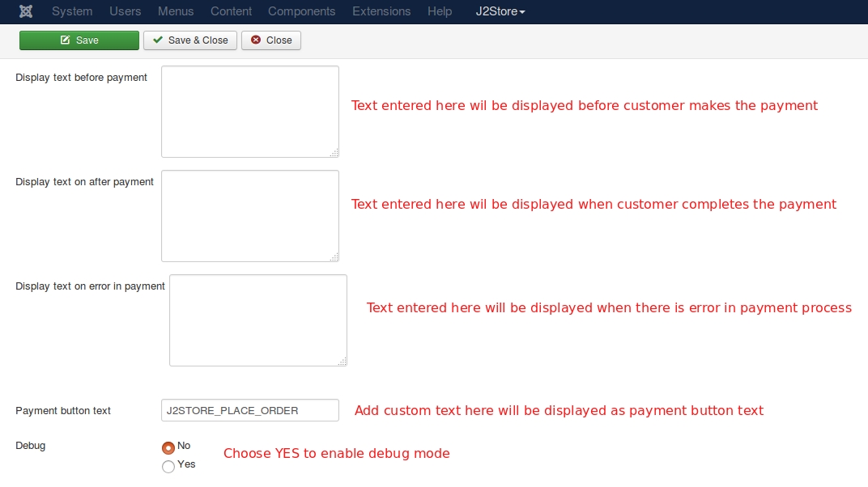Focus the Display text before payment textarea
Viewport: 868px width, 487px height.
pos(249,111)
